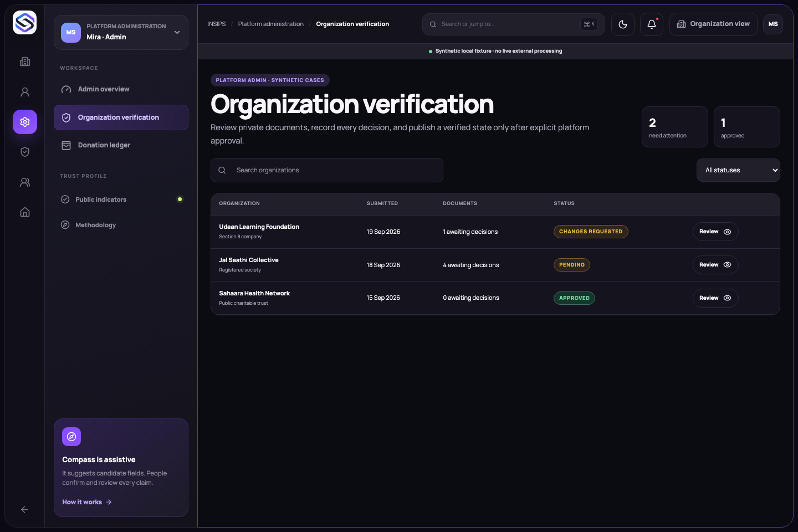Open the people group icon in the rail

point(25,182)
